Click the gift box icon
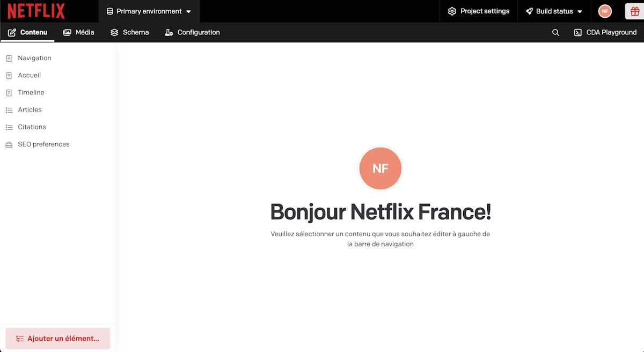The height and width of the screenshot is (352, 644). pyautogui.click(x=634, y=11)
